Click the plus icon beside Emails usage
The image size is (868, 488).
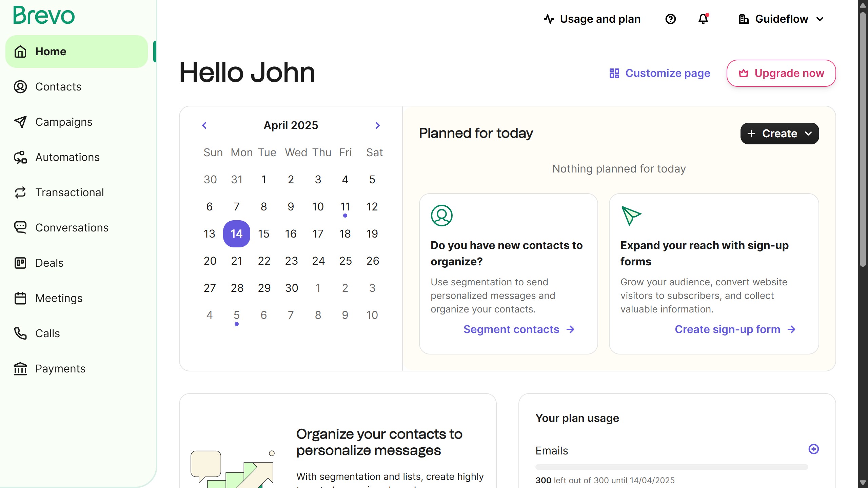pyautogui.click(x=813, y=449)
